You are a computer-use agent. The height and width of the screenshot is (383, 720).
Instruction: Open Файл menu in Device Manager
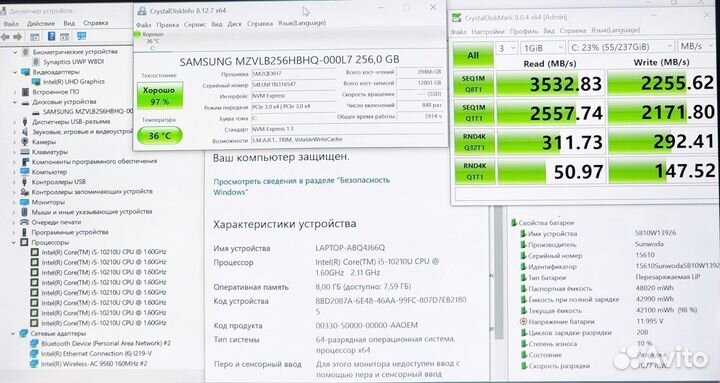(x=11, y=23)
